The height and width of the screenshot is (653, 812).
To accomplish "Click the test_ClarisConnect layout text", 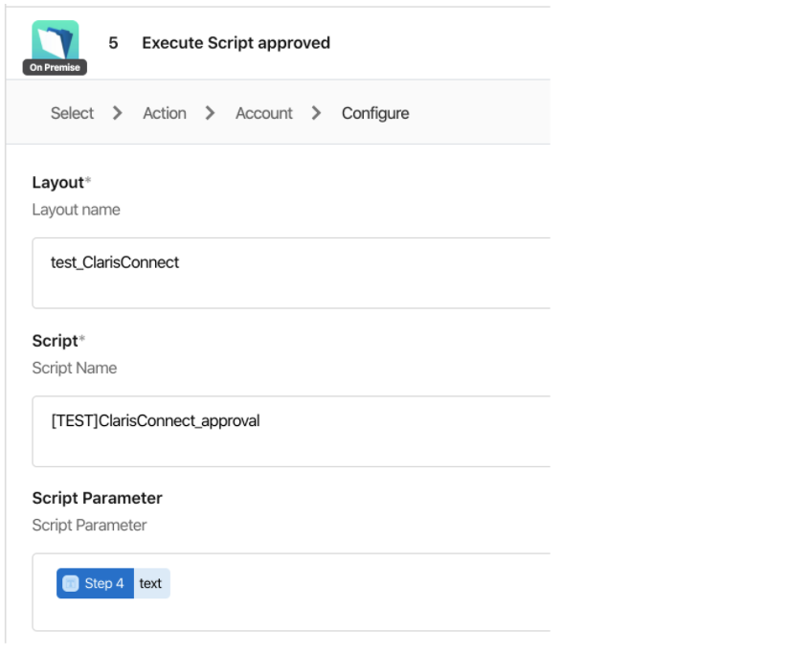I will 115,262.
